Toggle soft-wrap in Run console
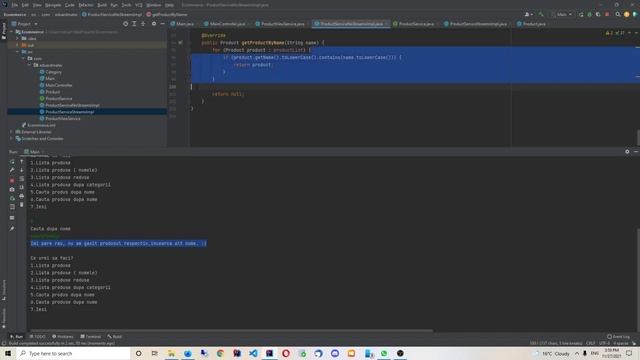This screenshot has height=360, width=640. pyautogui.click(x=22, y=179)
